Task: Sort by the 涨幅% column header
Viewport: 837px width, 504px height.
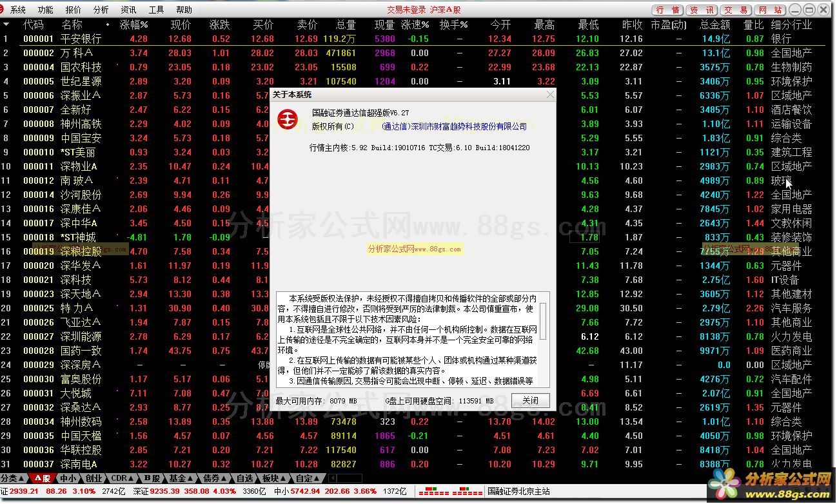Action: (x=134, y=24)
